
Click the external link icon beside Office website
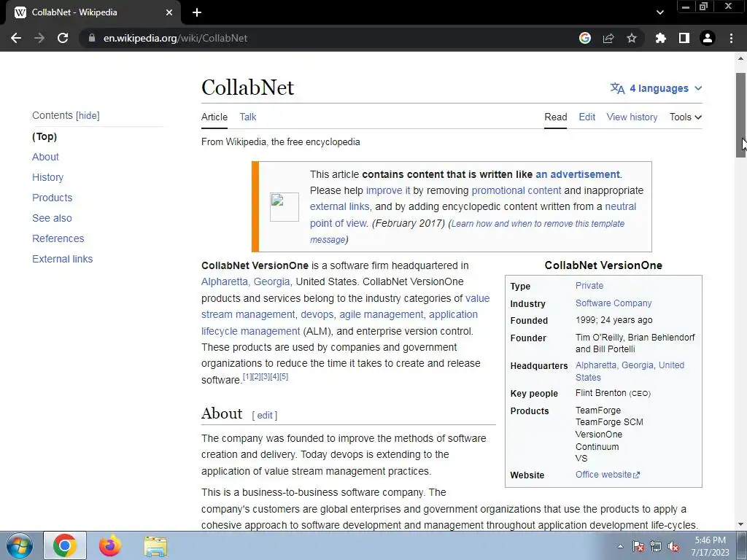[636, 475]
